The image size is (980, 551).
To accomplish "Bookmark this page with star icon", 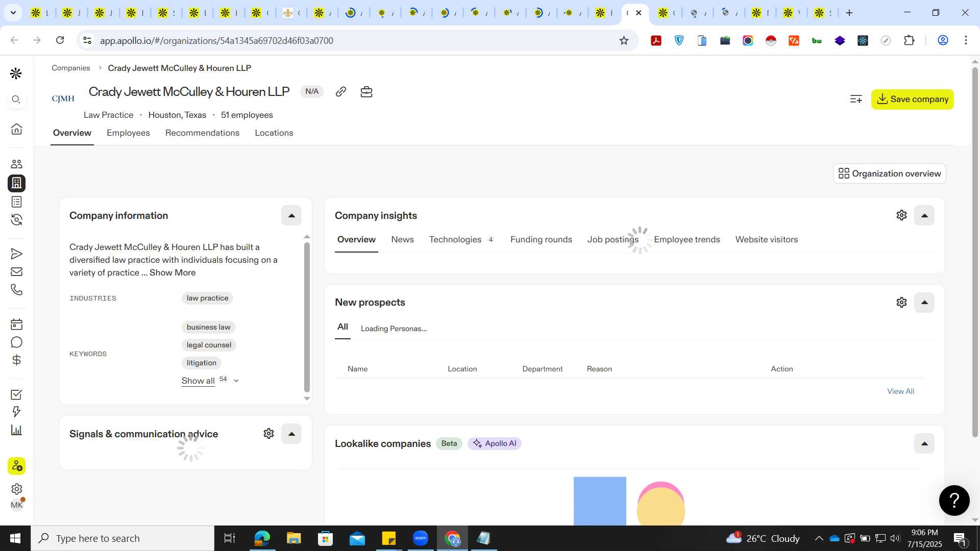I will [x=624, y=40].
